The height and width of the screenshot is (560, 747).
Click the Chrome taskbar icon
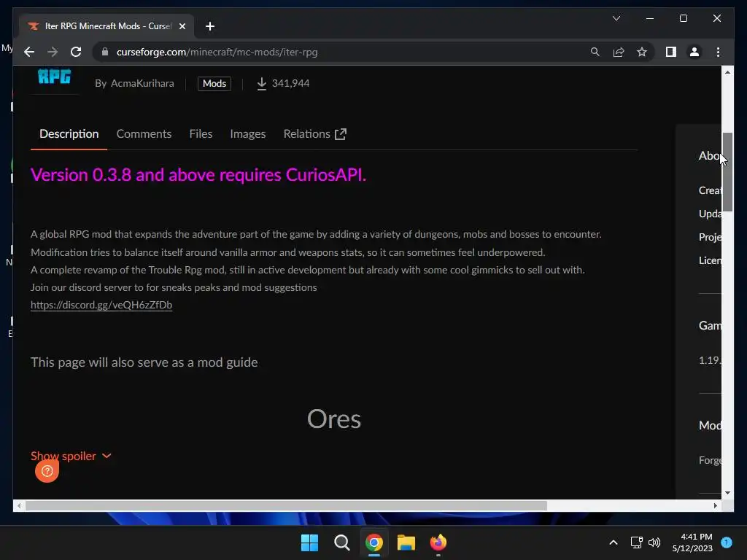(x=374, y=542)
